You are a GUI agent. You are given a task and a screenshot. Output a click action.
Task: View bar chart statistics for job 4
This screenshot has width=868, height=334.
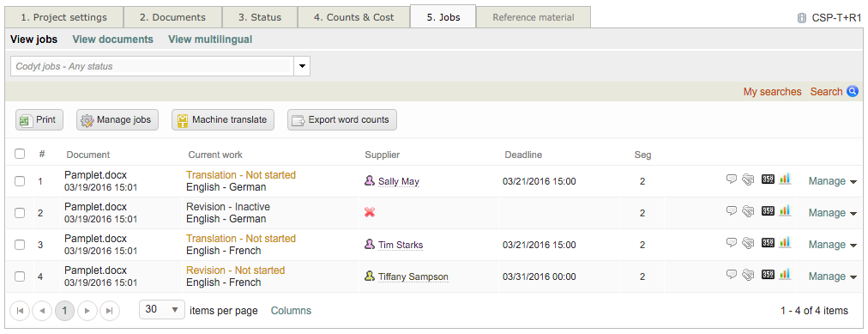click(x=785, y=274)
